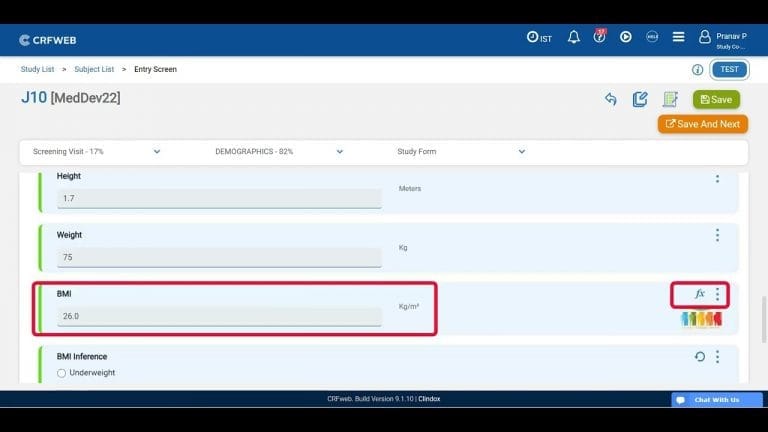
Task: Select the Underweight radio button
Action: tap(61, 373)
